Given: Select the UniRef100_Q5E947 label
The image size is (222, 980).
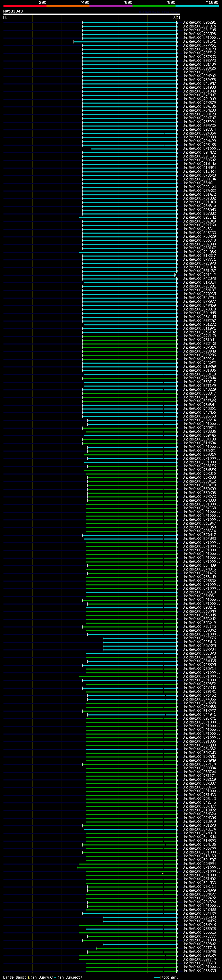Looking at the screenshot, I should 199,523.
